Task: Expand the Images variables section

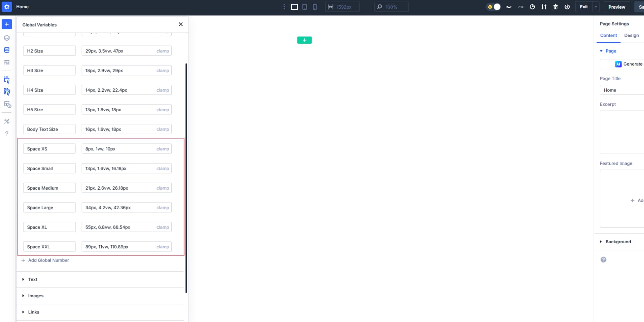Action: pos(35,296)
